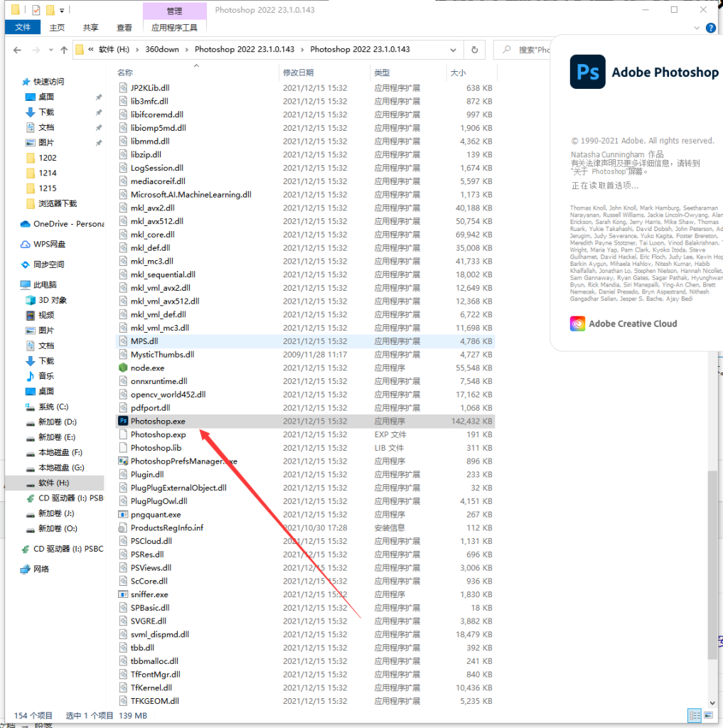The image size is (723, 728).
Task: Open the recent locations dropdown arrow
Action: point(49,50)
